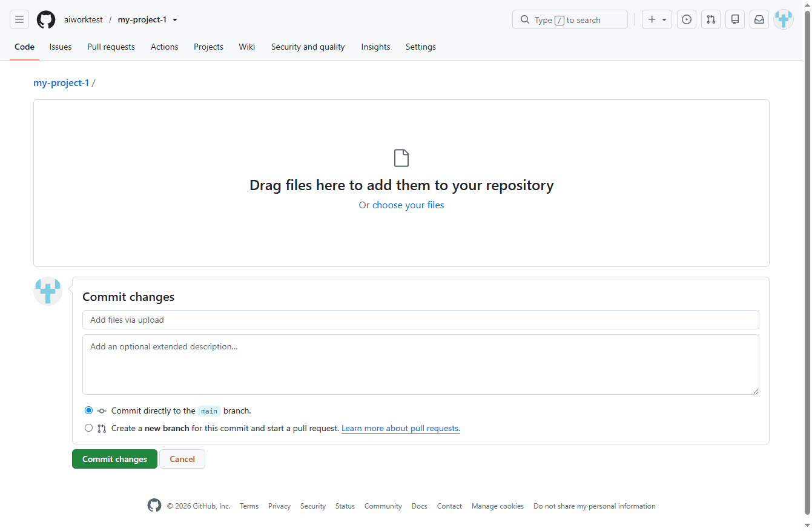Click the green Commit changes button
Image resolution: width=812 pixels, height=531 pixels.
tap(114, 459)
